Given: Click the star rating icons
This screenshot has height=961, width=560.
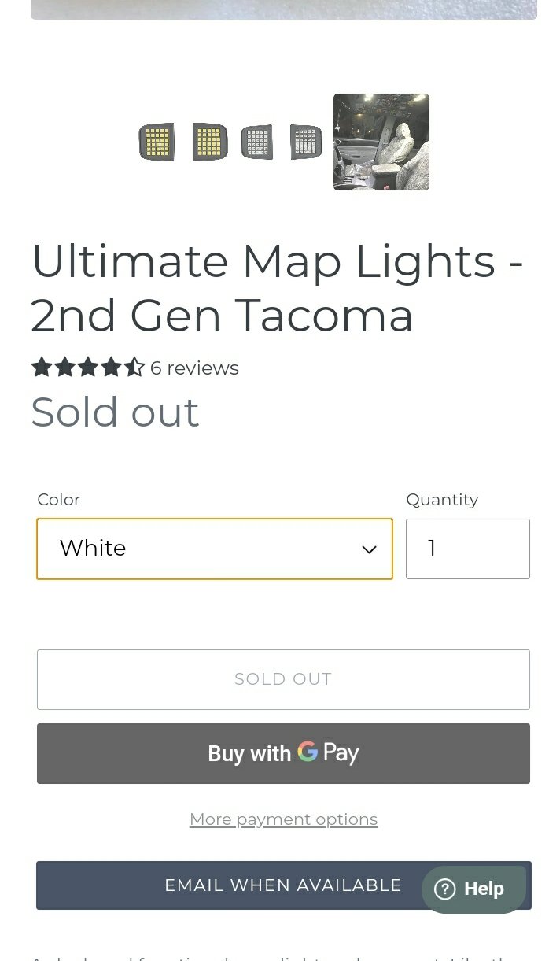Looking at the screenshot, I should click(x=88, y=368).
